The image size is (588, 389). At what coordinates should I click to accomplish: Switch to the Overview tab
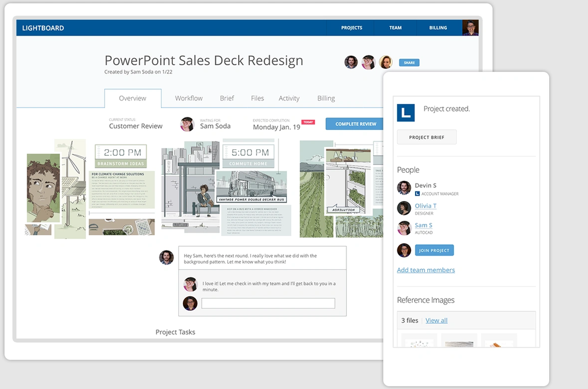133,98
